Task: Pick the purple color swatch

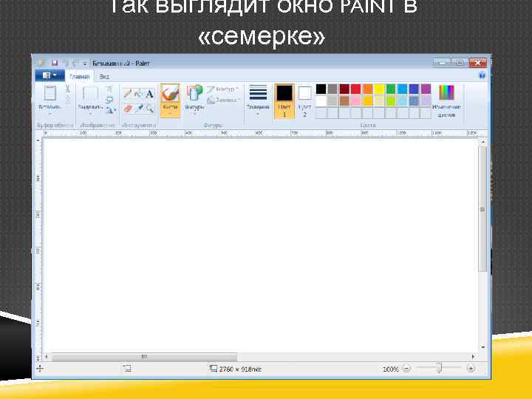Action: tap(426, 89)
